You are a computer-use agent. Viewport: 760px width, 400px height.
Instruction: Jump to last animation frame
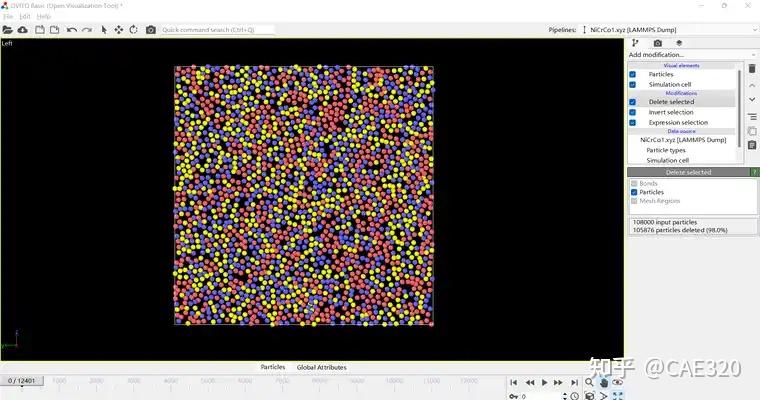[574, 383]
